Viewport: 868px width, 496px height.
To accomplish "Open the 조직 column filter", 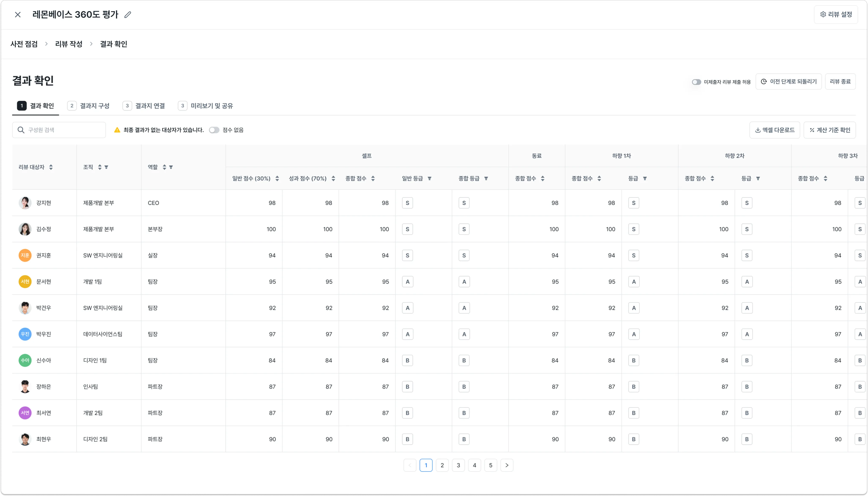I will 107,167.
